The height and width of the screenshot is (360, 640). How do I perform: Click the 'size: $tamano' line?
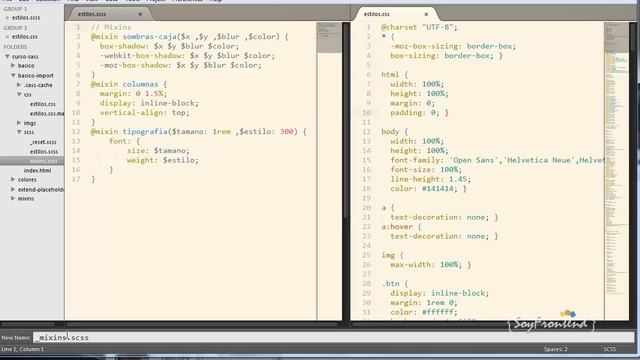[158, 151]
